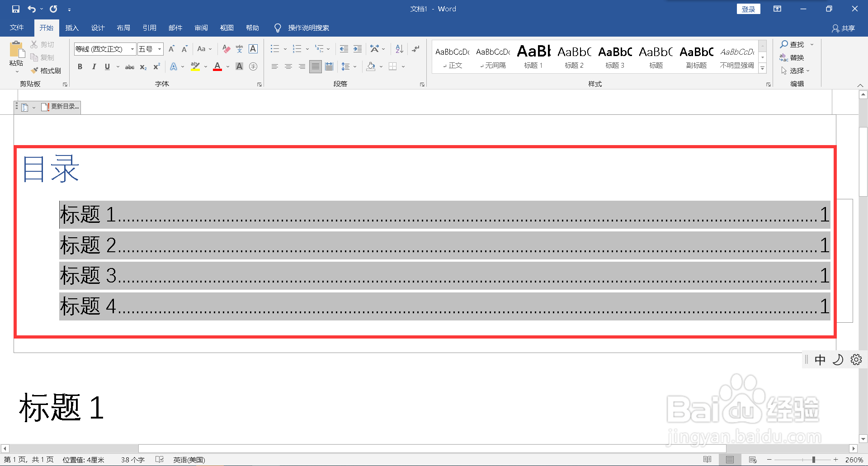Click the 操作说明搜索 tell-me search box
This screenshot has width=868, height=466.
coord(309,28)
